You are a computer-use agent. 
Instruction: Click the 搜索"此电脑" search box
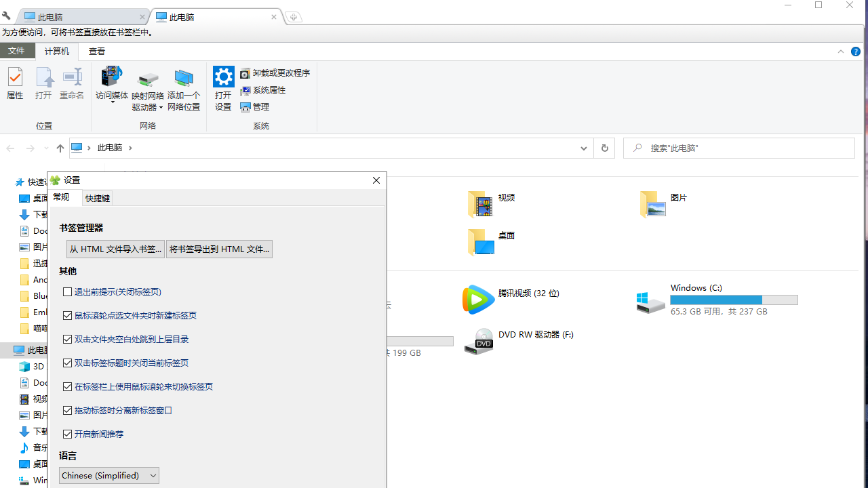point(738,148)
